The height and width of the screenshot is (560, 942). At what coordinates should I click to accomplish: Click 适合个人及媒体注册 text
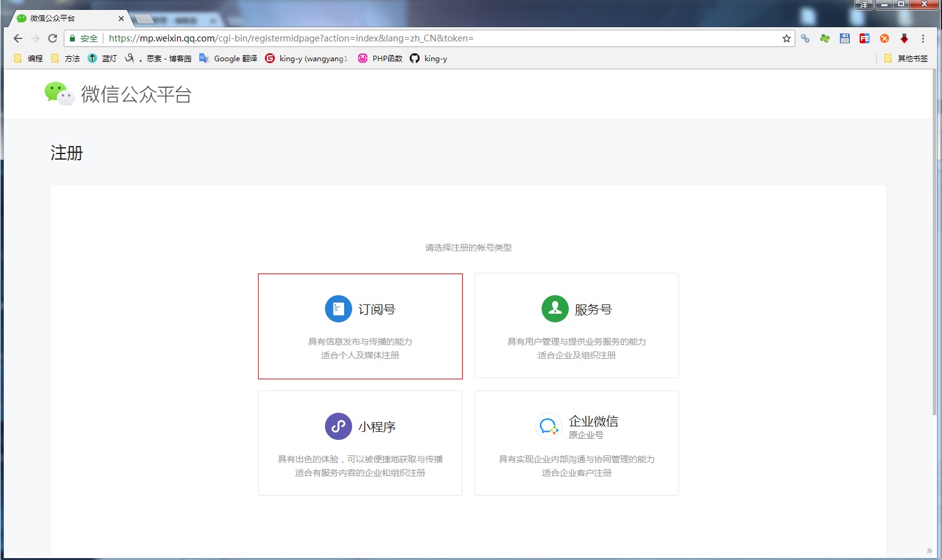(x=360, y=355)
